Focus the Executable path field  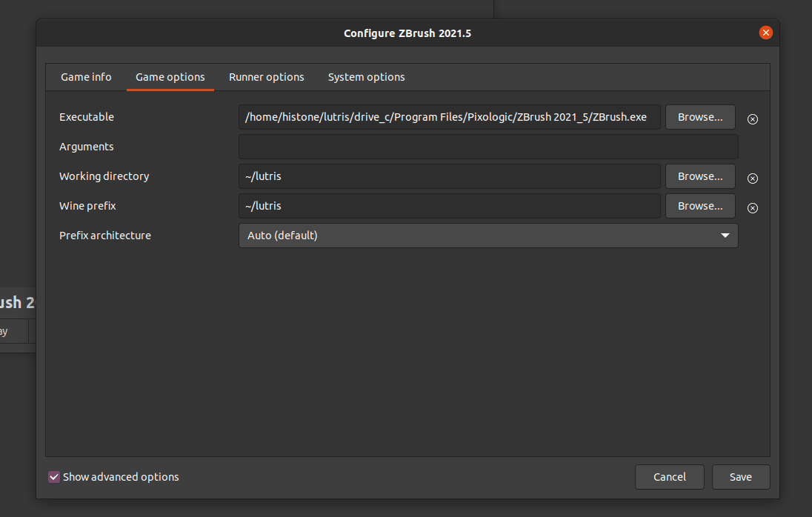[x=449, y=117]
